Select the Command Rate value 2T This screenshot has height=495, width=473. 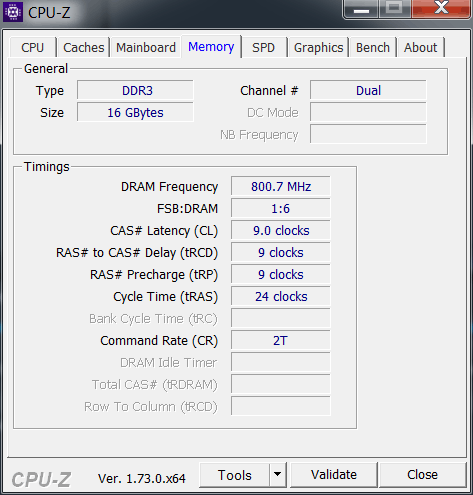281,340
